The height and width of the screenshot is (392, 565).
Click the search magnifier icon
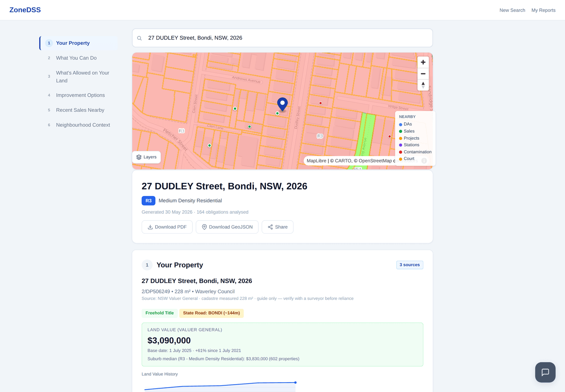click(x=139, y=38)
